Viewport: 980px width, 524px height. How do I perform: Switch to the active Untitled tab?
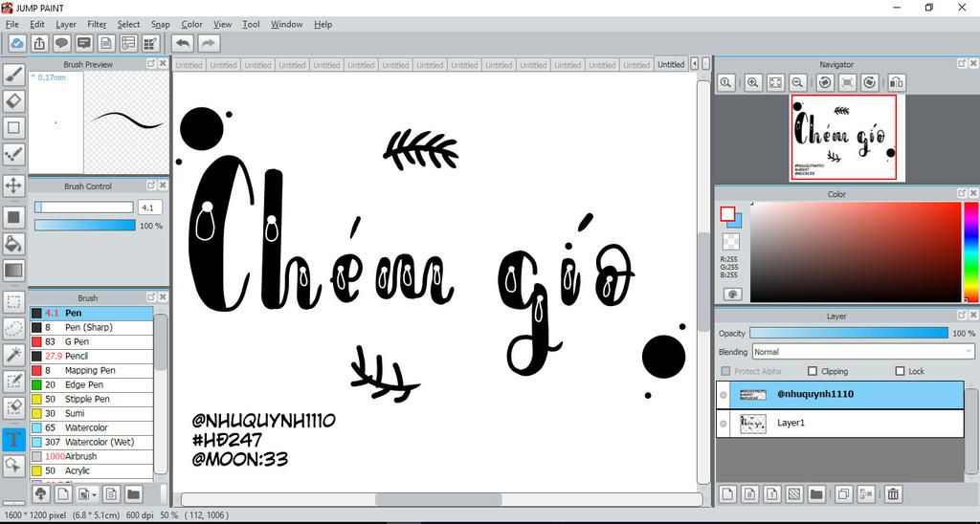click(x=671, y=64)
